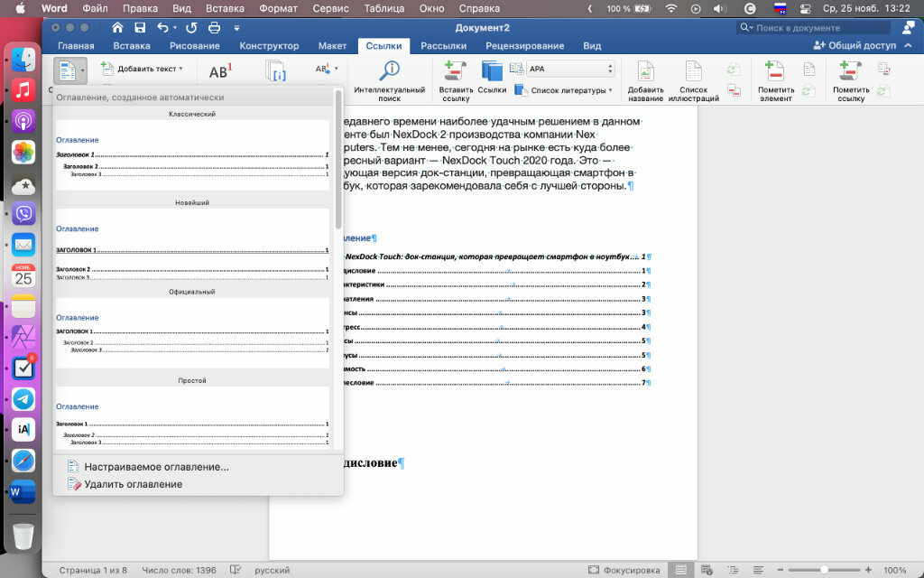Open Telegram from the Dock

(x=23, y=398)
